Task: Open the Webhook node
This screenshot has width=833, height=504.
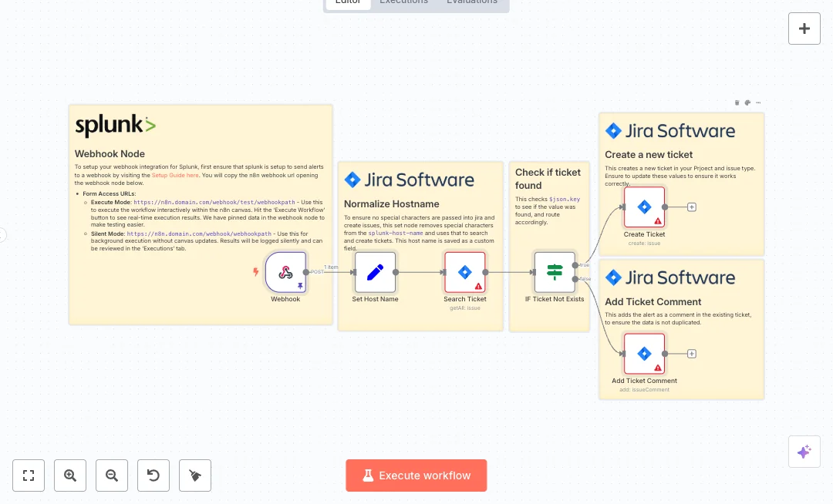Action: pyautogui.click(x=285, y=272)
